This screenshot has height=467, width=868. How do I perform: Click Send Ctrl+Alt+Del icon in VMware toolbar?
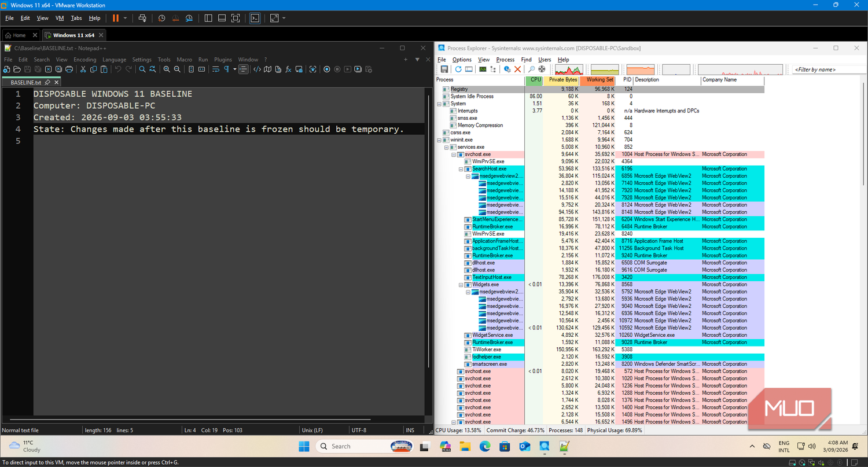click(142, 18)
